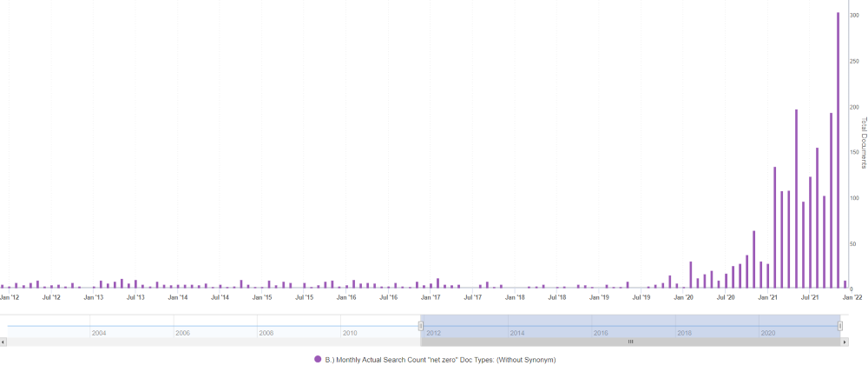The width and height of the screenshot is (868, 365).
Task: Click the grip icon on the scrollbar thumb
Action: (x=631, y=342)
